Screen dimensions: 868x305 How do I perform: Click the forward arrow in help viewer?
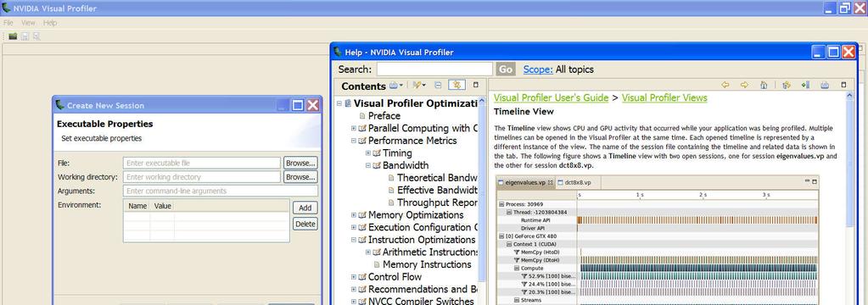745,85
